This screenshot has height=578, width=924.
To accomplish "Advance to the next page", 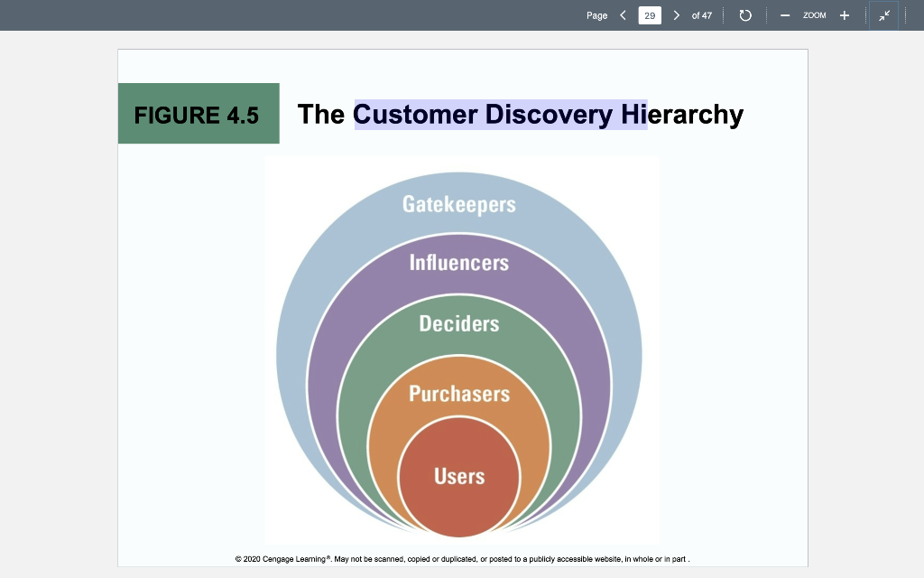I will pyautogui.click(x=677, y=14).
